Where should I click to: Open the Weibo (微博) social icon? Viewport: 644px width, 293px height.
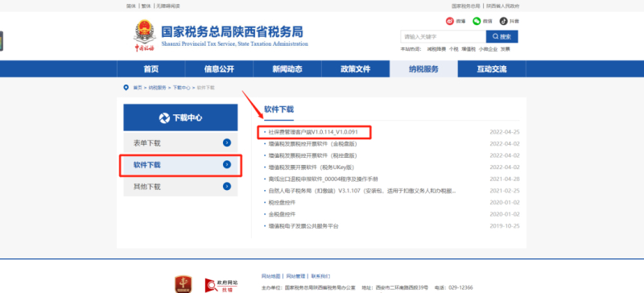point(450,21)
